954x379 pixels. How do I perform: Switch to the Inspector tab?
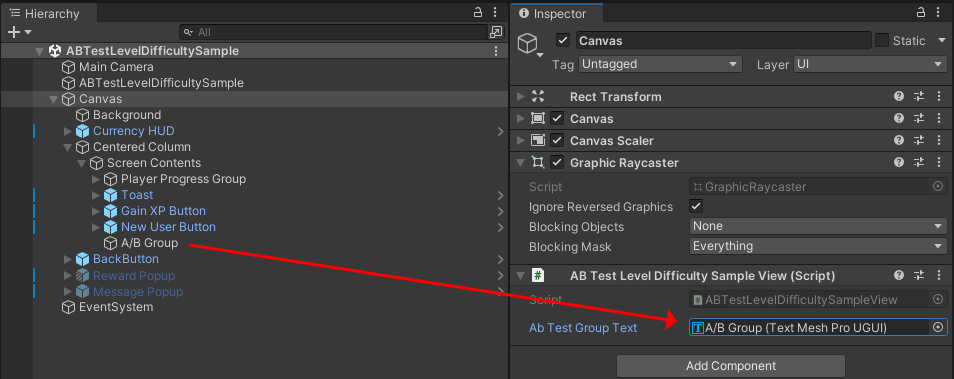(x=557, y=13)
